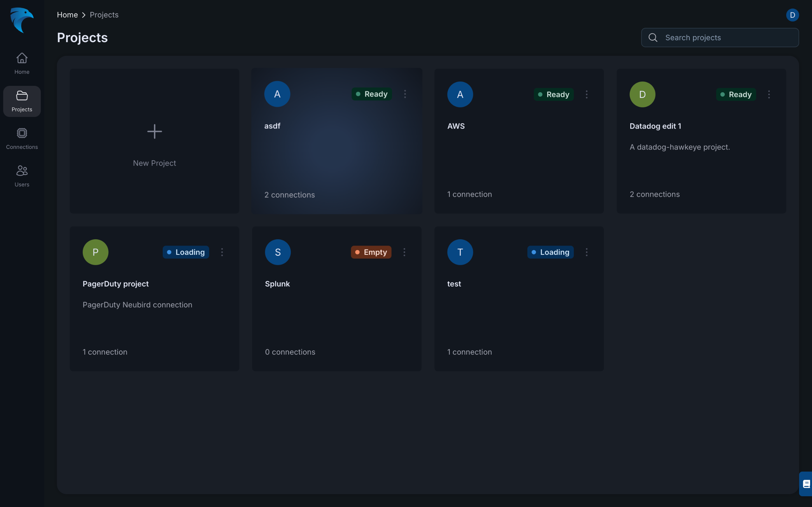Open the chat widget icon at the bottom right
Image resolution: width=812 pixels, height=507 pixels.
(806, 484)
